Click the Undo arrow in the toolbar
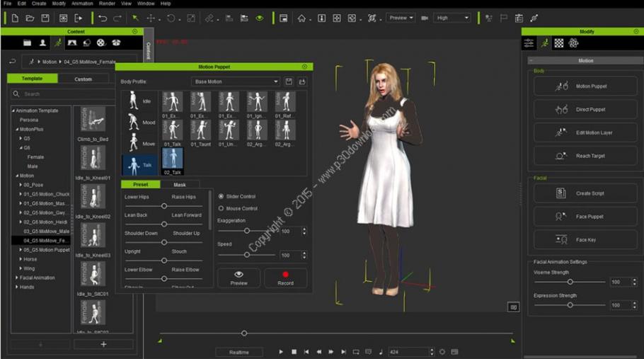The height and width of the screenshot is (359, 644). (x=103, y=18)
